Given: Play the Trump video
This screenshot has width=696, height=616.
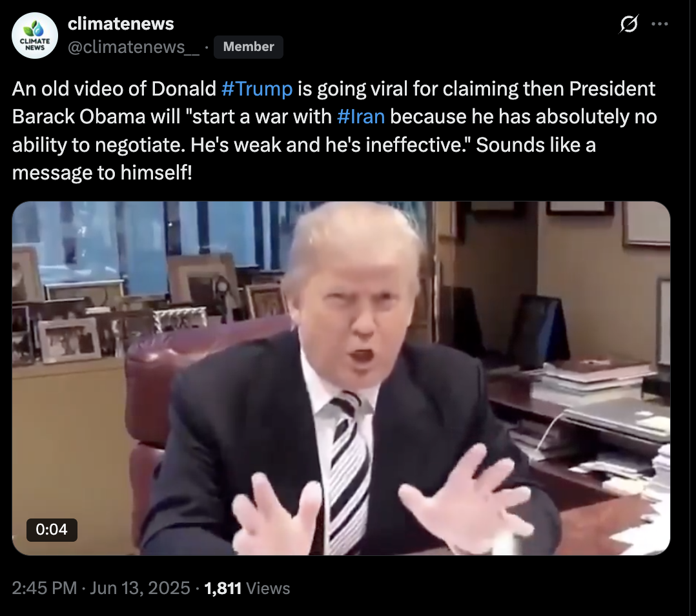Looking at the screenshot, I should tap(341, 378).
